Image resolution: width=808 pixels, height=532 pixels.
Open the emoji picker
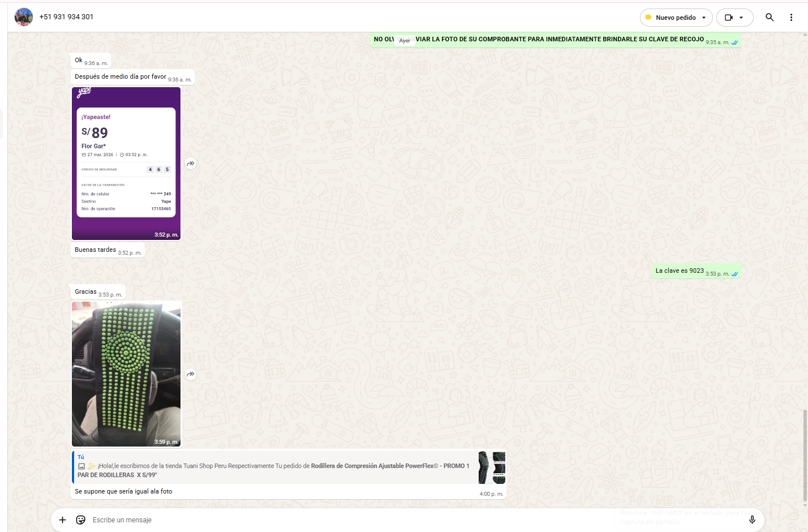pyautogui.click(x=81, y=520)
